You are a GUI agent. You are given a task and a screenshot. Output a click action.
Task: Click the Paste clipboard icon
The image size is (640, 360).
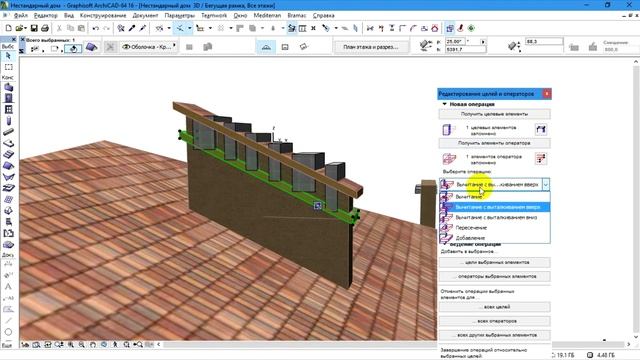click(81, 28)
